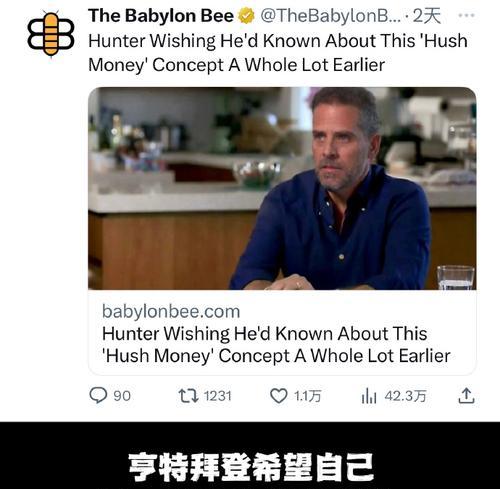View analytics via the bar chart icon
Viewport: 500px width, 489px height.
coord(369,396)
